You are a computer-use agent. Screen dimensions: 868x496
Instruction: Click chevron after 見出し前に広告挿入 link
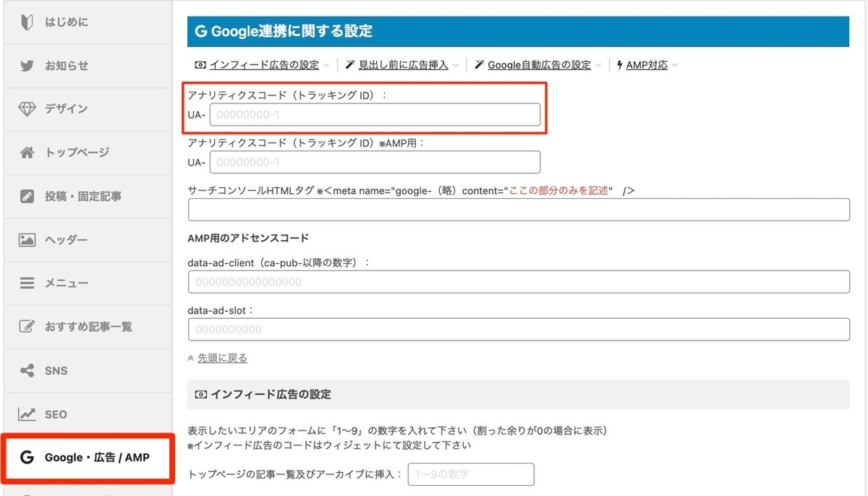coord(456,66)
